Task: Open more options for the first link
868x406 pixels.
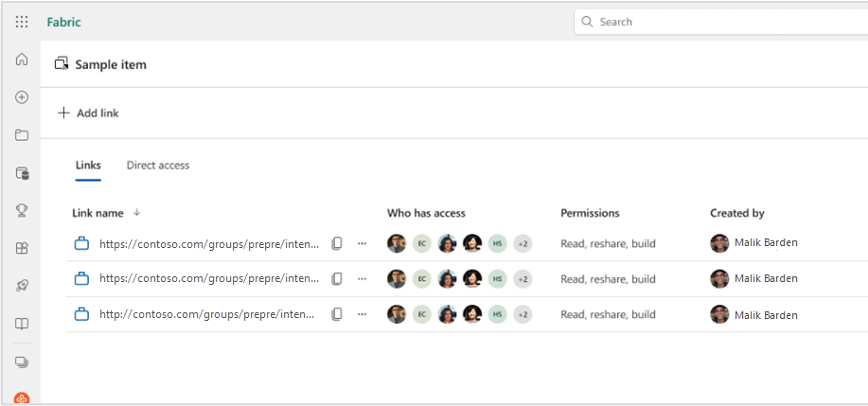Action: click(x=362, y=243)
